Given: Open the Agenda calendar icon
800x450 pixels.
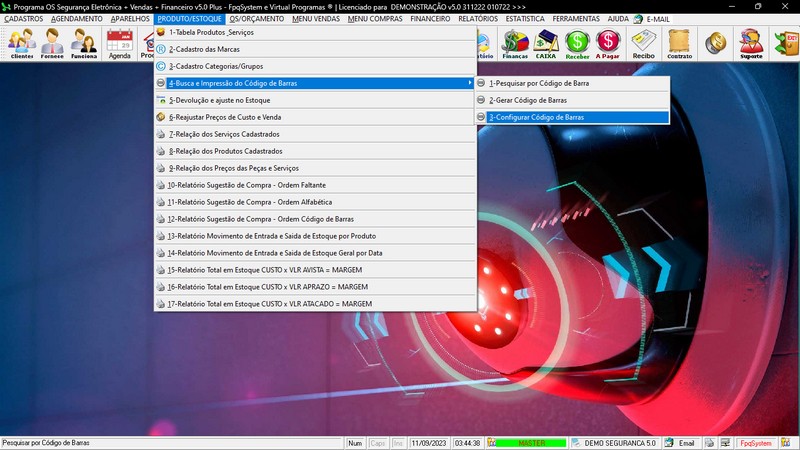Looking at the screenshot, I should click(x=120, y=43).
